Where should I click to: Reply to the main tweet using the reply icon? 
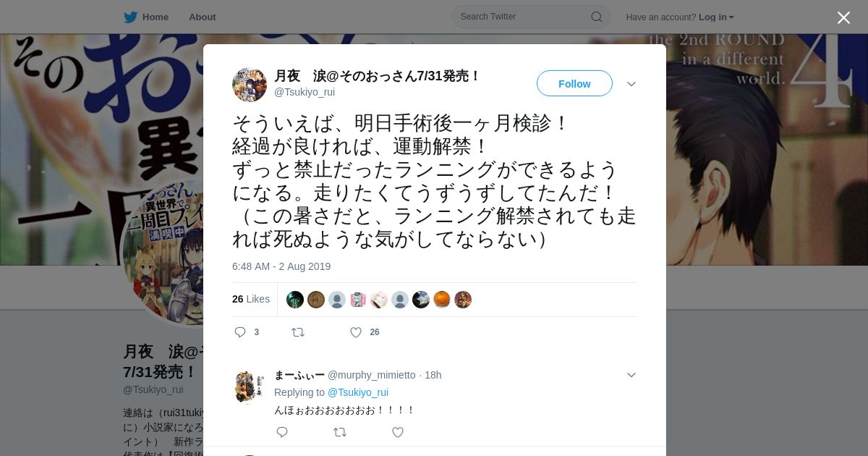point(240,332)
